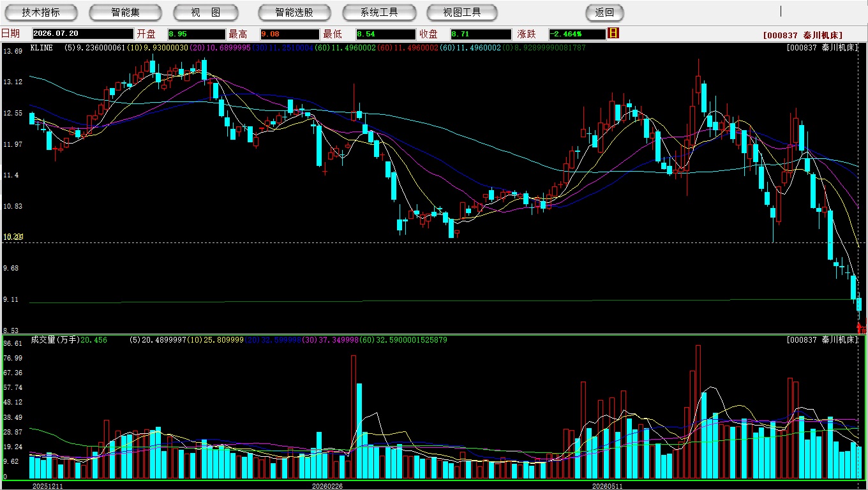The image size is (868, 490).
Task: Click the 最高 value field 9.08
Action: coord(289,34)
